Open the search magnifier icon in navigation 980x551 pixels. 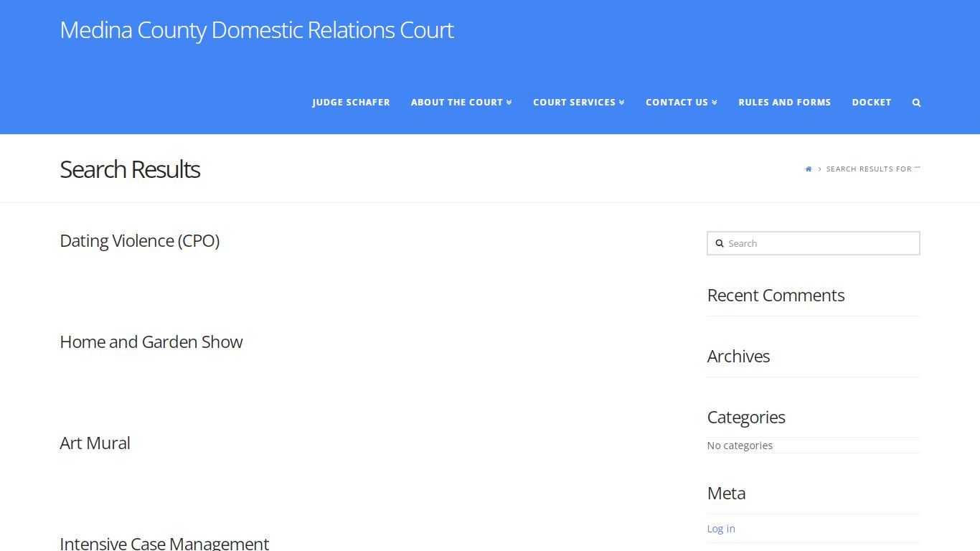tap(916, 103)
